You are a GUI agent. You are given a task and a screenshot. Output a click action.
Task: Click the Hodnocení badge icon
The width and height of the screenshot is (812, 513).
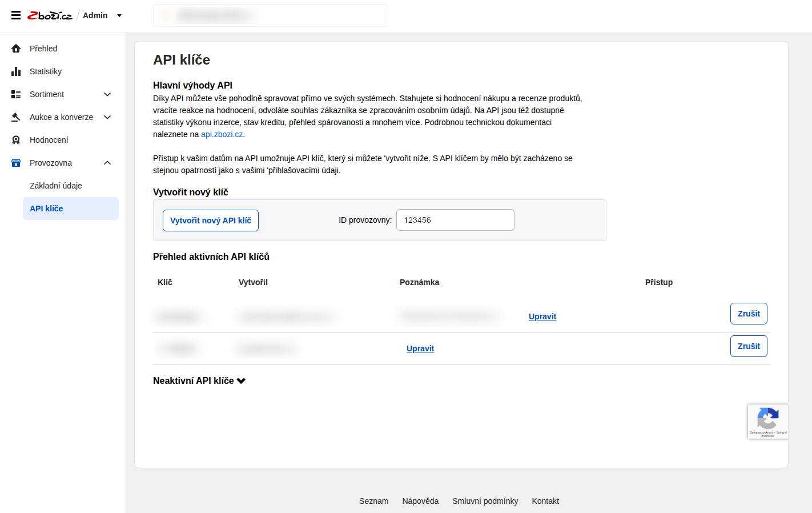coord(16,140)
